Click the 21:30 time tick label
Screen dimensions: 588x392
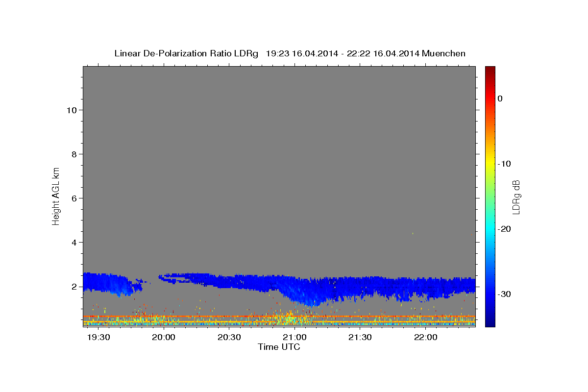(x=361, y=338)
